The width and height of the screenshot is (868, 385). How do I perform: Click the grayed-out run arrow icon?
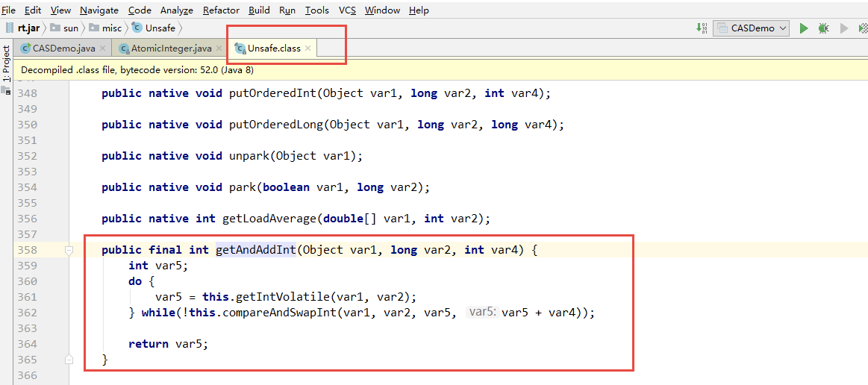[844, 28]
